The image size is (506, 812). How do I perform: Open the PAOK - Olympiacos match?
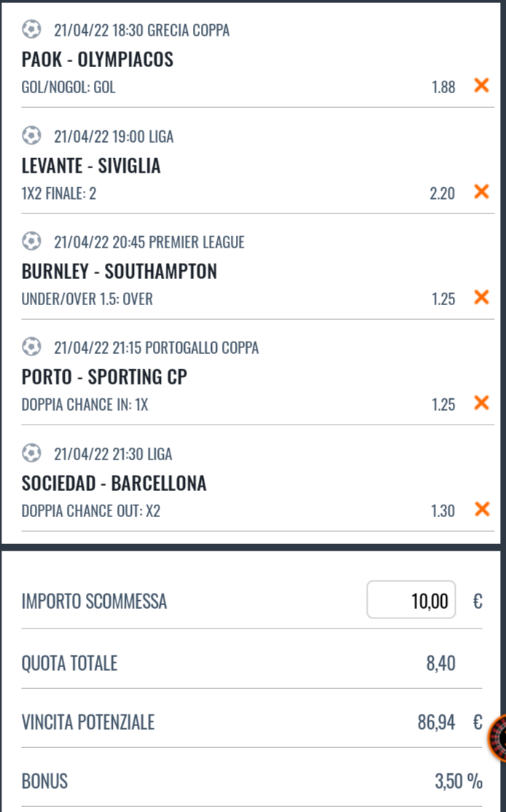[x=98, y=59]
